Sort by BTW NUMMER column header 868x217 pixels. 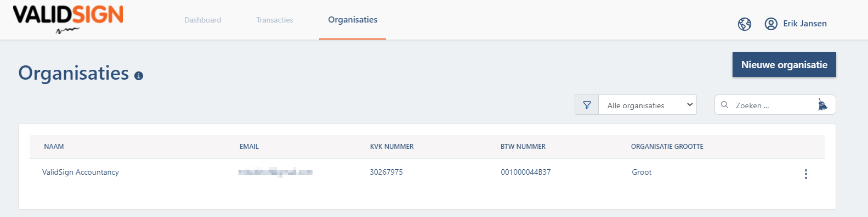point(523,147)
